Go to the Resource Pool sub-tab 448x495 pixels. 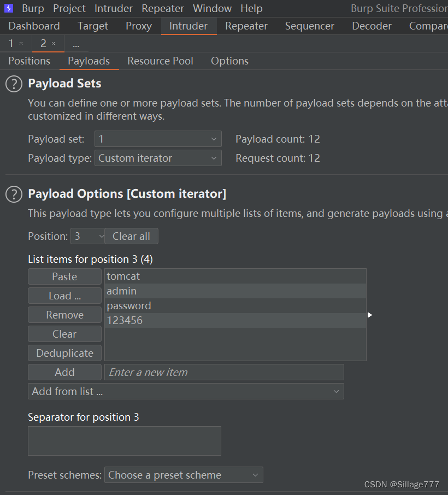click(160, 61)
